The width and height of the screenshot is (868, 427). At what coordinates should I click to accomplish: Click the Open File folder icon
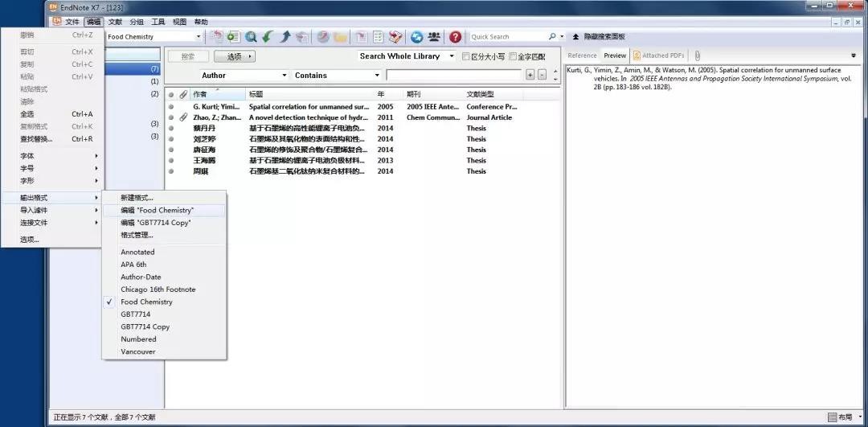[x=340, y=36]
